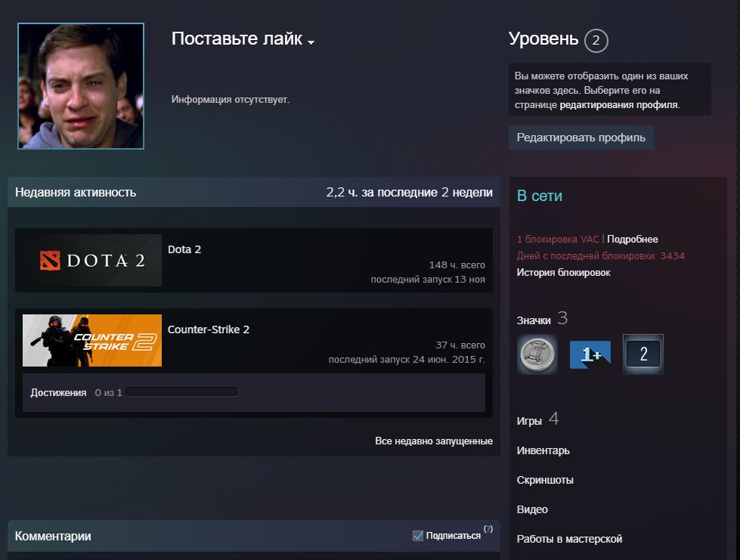Click the level 2 circle next to Уровень
Image resolution: width=740 pixels, height=560 pixels.
click(x=596, y=41)
